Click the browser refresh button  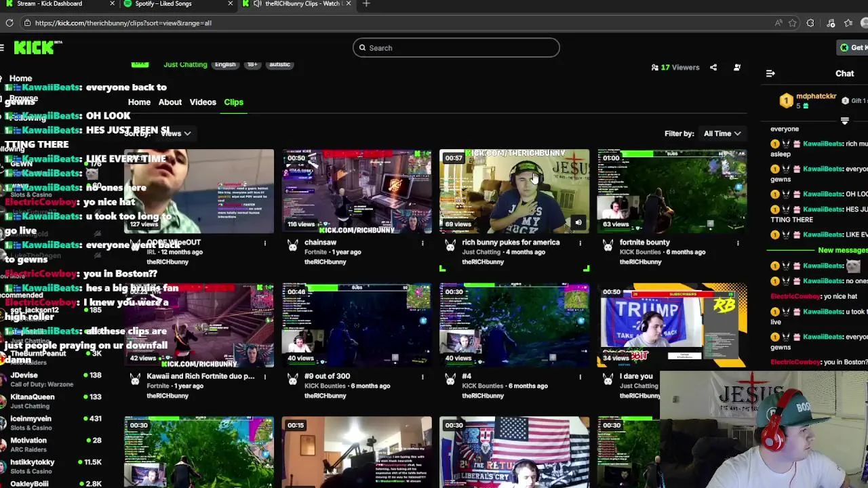point(9,23)
